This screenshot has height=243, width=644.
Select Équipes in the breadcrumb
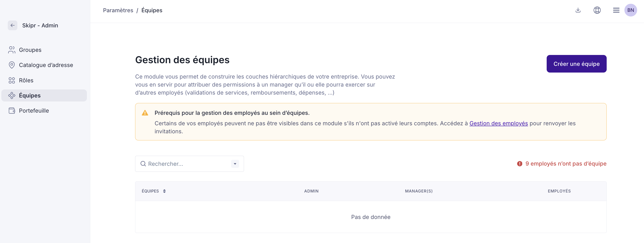[152, 10]
